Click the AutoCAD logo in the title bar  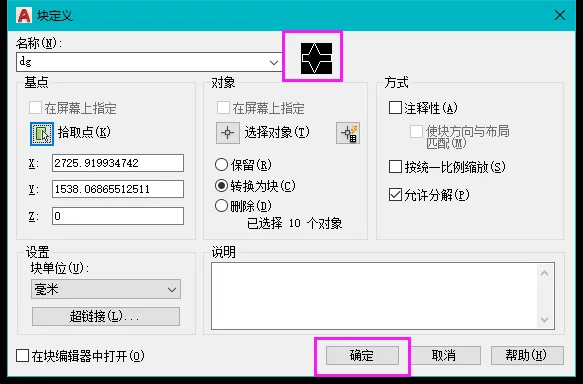tap(24, 15)
